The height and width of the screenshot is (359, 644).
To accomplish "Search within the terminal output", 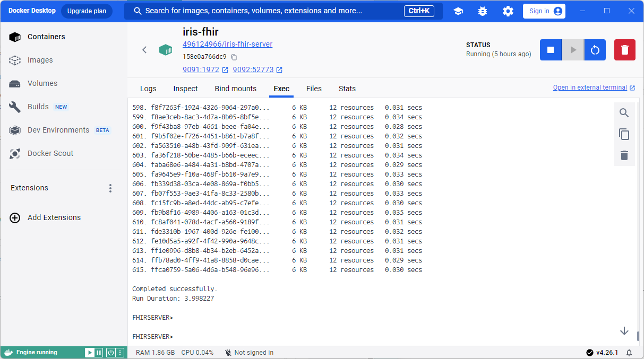I will coord(624,113).
